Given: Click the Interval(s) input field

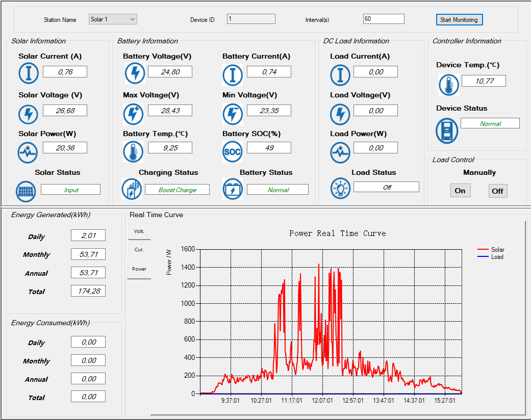Looking at the screenshot, I should point(384,19).
